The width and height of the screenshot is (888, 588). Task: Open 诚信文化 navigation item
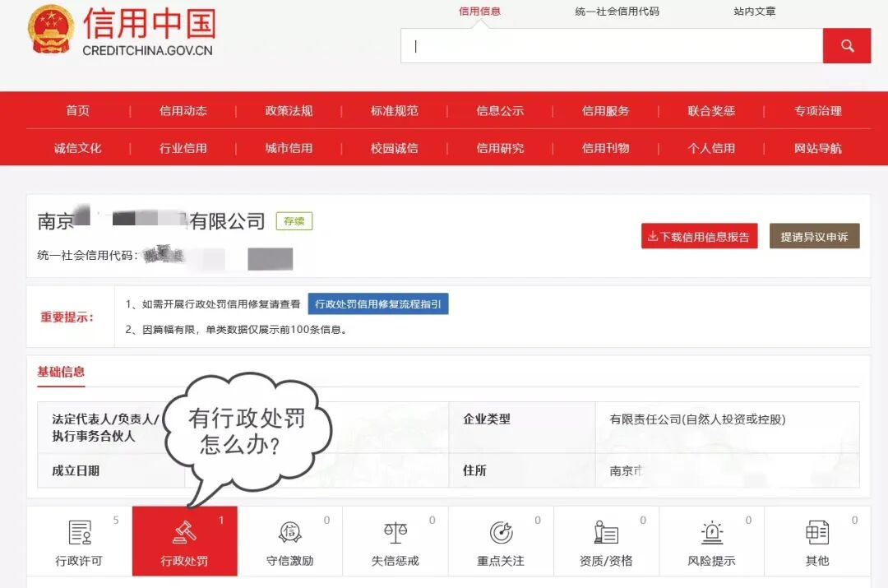(77, 148)
